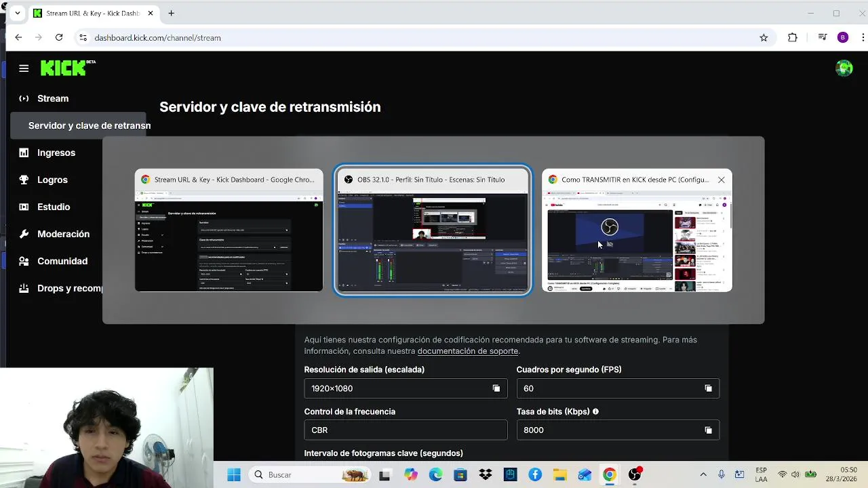Close the Como TRANSMITIR en KICK window thumbnail
This screenshot has height=488, width=868.
[x=721, y=180]
